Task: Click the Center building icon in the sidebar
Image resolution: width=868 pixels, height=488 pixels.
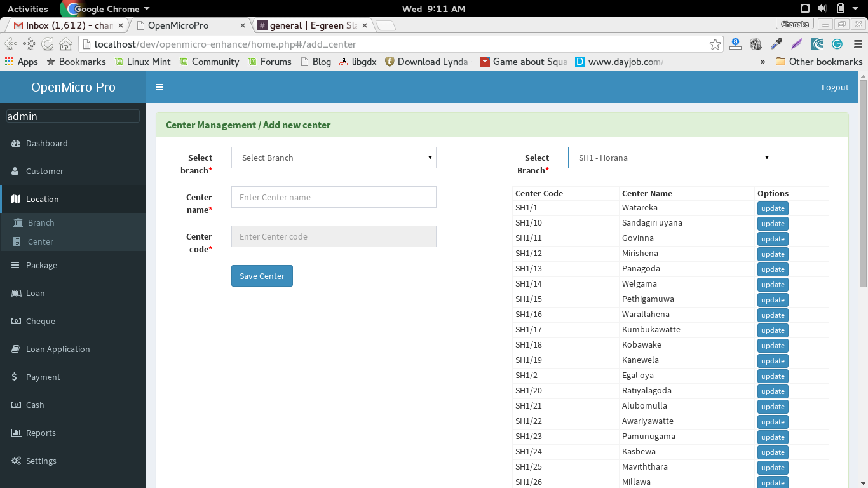Action: 17,241
